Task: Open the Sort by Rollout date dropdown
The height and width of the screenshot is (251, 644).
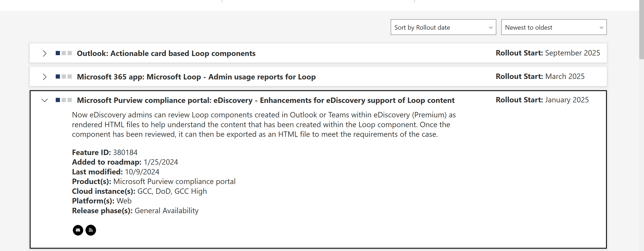Action: tap(443, 27)
